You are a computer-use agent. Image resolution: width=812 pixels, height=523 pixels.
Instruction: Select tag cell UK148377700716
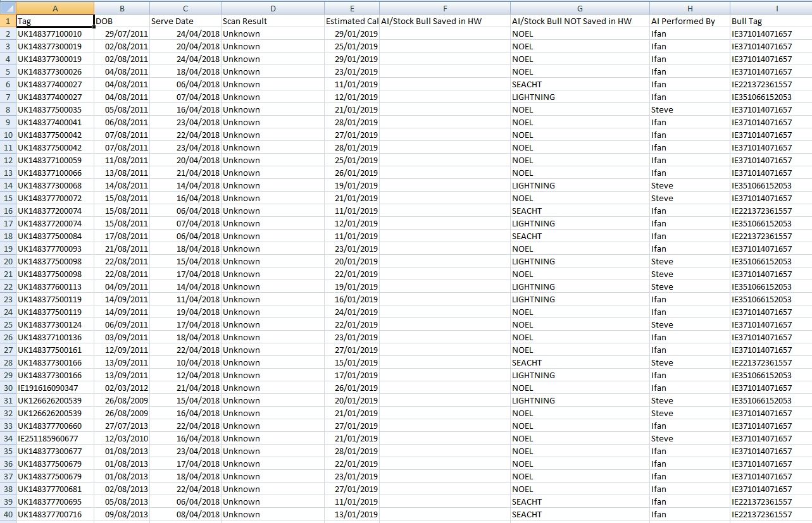click(x=56, y=514)
